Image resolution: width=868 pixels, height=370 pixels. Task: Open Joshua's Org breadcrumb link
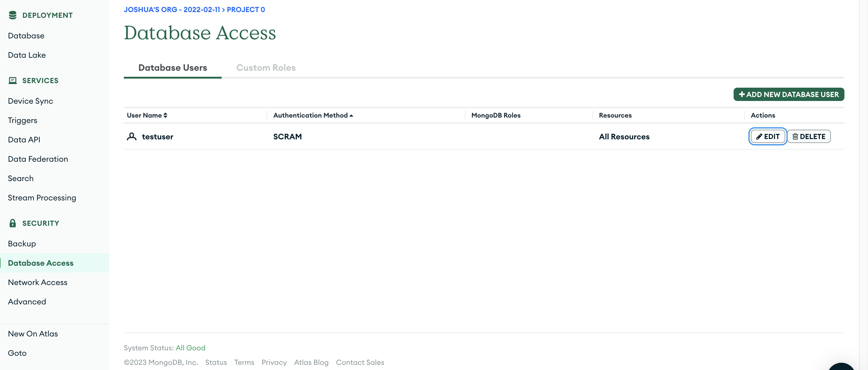click(172, 9)
